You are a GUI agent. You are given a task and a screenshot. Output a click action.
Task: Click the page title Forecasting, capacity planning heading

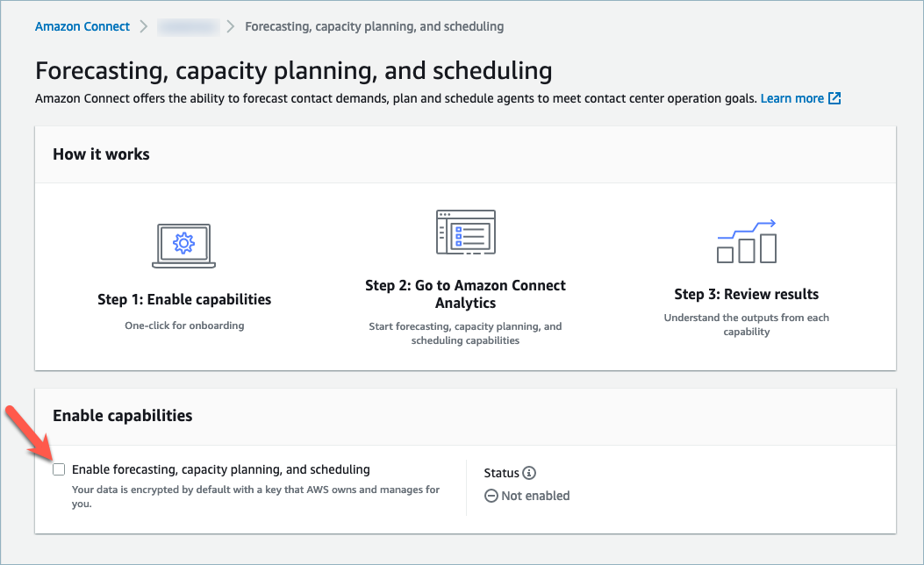293,70
